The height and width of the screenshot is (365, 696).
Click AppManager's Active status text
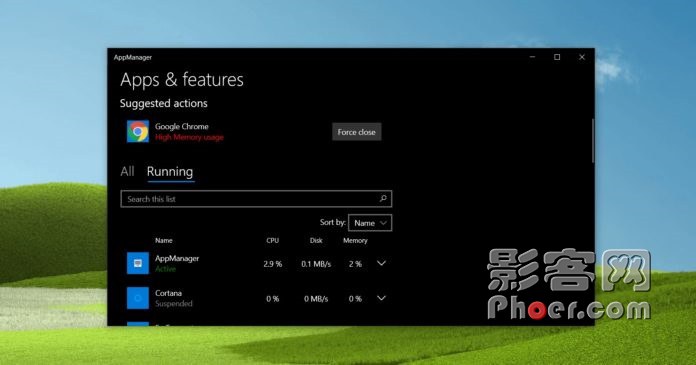click(x=165, y=269)
